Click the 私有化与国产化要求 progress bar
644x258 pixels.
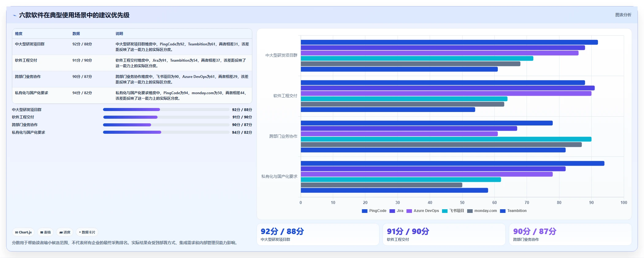coord(166,132)
